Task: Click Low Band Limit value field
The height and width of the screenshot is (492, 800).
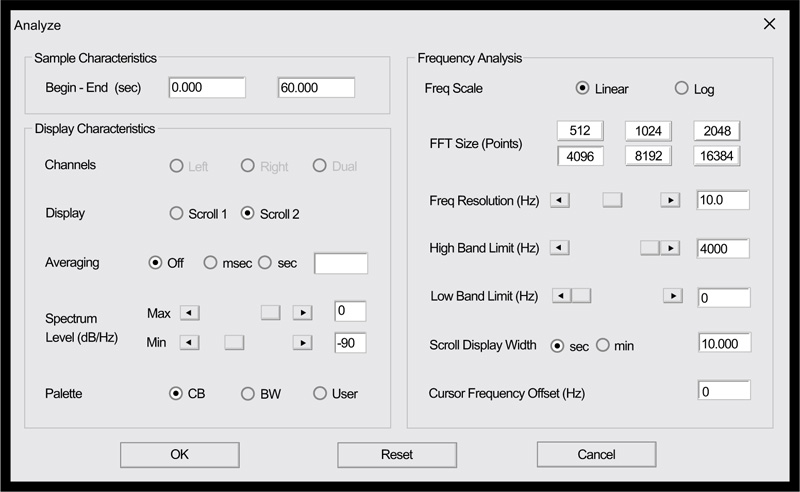Action: point(724,298)
